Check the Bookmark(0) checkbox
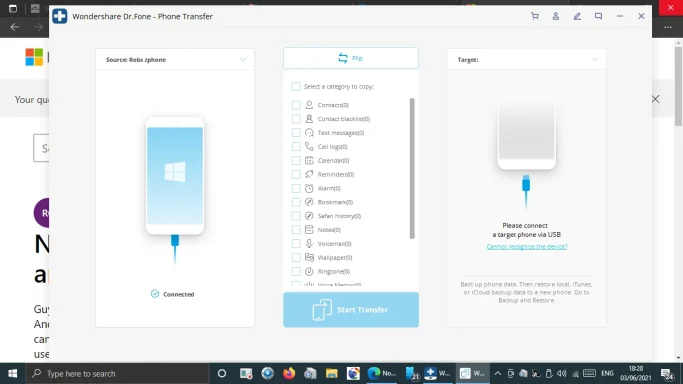Image resolution: width=683 pixels, height=384 pixels. pos(296,202)
